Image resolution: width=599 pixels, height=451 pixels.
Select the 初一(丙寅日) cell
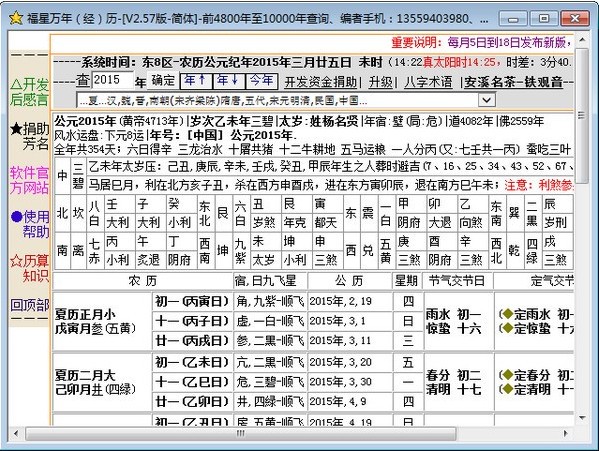click(x=192, y=301)
